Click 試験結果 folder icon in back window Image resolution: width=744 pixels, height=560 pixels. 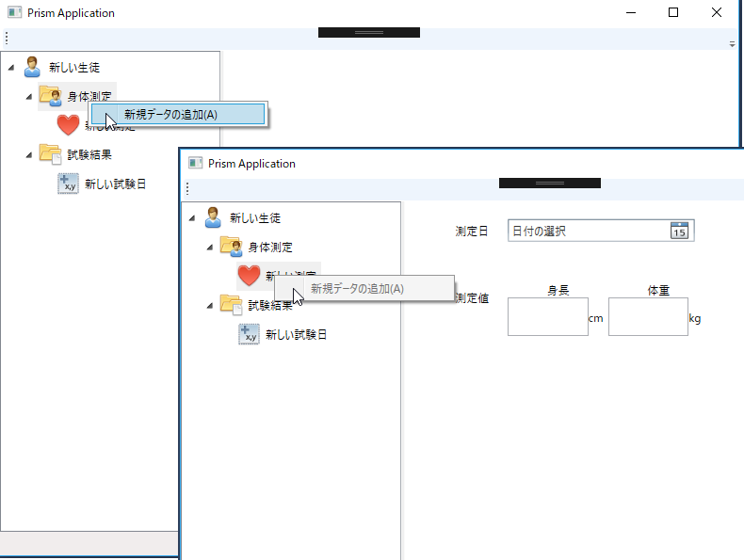[x=50, y=154]
